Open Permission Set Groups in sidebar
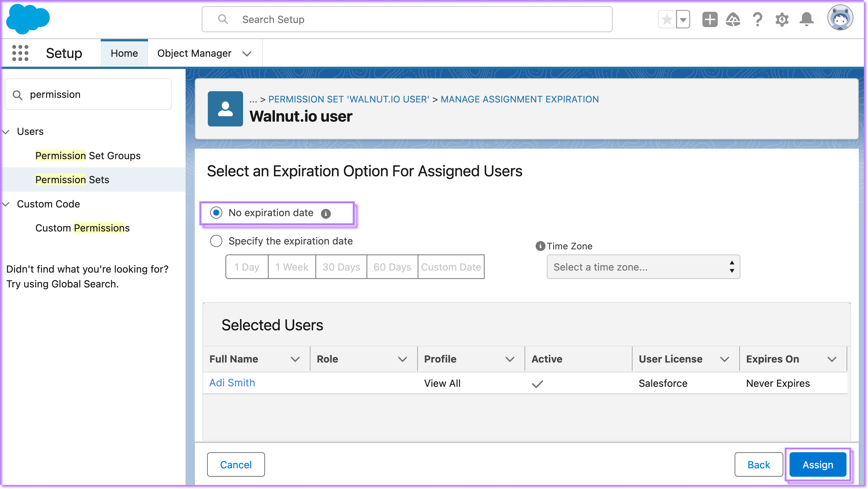Image resolution: width=868 pixels, height=489 pixels. (x=88, y=156)
